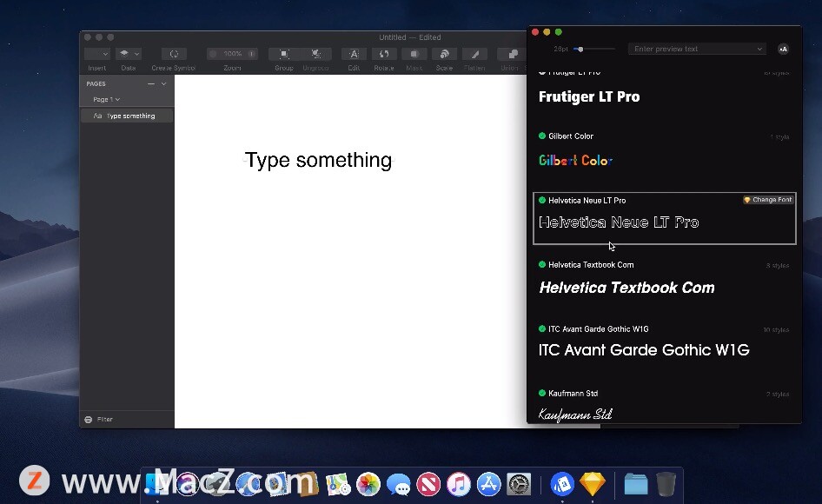Click the zoom in plus button
Screen dimensions: 822x504
[252, 54]
